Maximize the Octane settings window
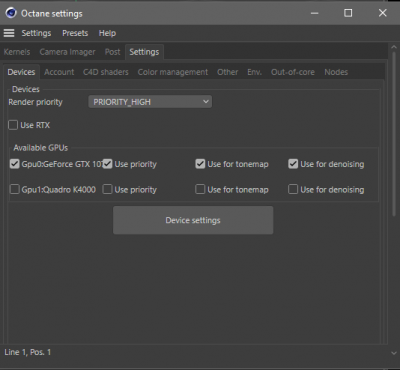400x370 pixels. click(348, 13)
